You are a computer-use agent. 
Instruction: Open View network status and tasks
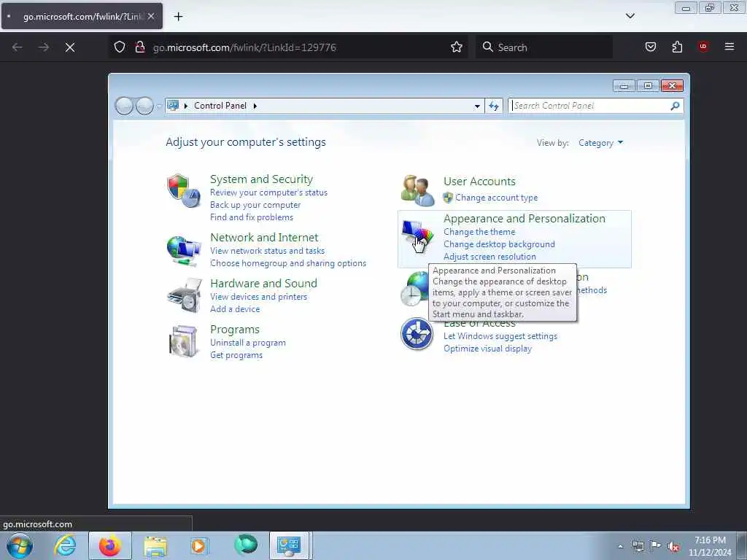click(x=267, y=251)
